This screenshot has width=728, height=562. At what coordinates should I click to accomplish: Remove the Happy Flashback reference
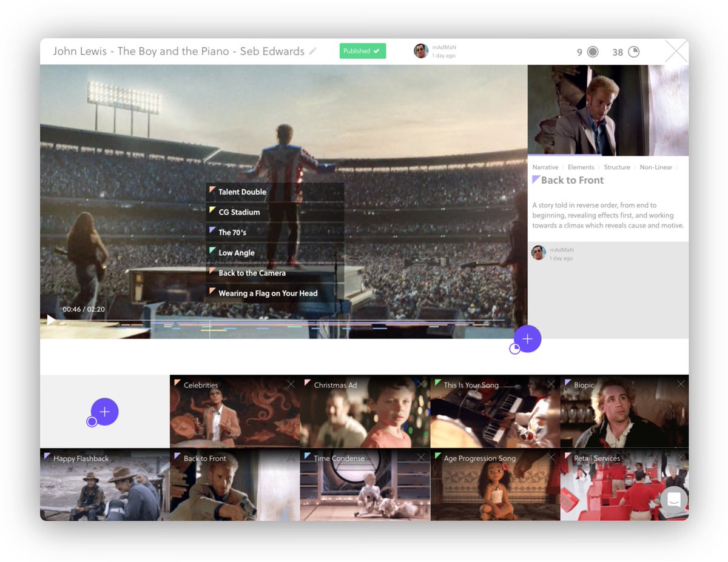point(161,458)
